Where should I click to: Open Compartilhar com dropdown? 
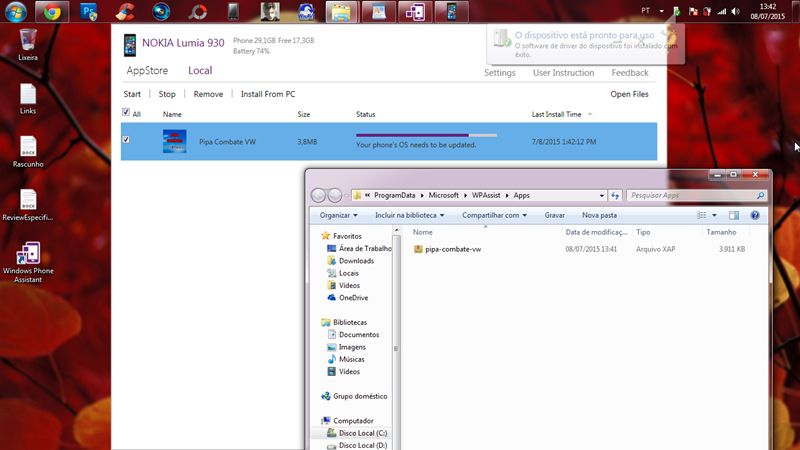point(494,215)
